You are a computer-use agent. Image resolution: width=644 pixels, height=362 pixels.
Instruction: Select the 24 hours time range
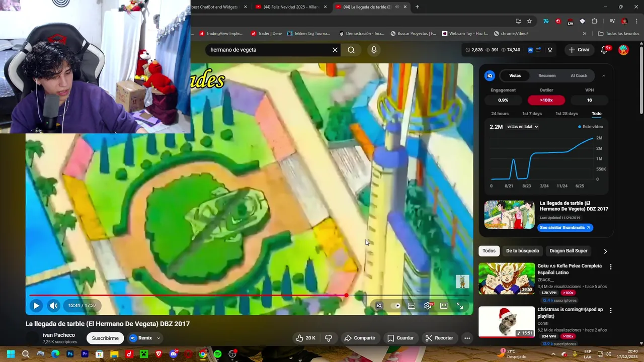click(500, 114)
